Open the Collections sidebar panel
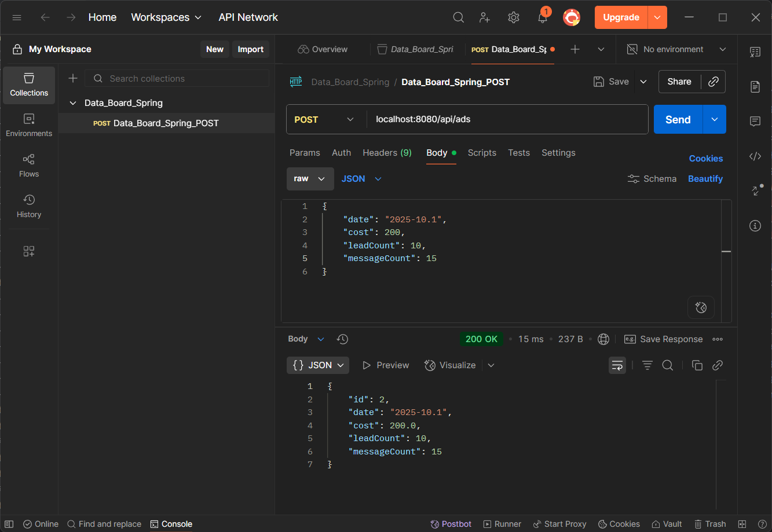 coord(29,85)
